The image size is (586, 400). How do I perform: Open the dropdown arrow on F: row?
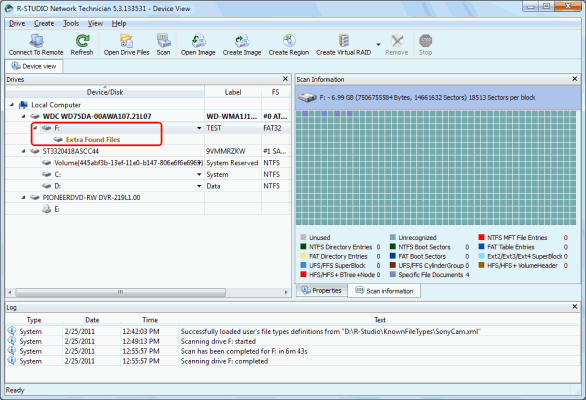200,128
